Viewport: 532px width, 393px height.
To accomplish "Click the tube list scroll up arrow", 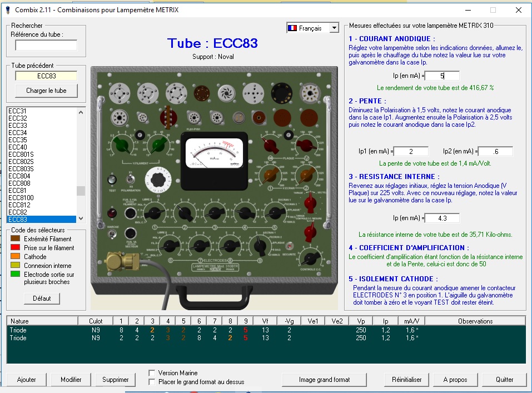I will click(x=81, y=112).
